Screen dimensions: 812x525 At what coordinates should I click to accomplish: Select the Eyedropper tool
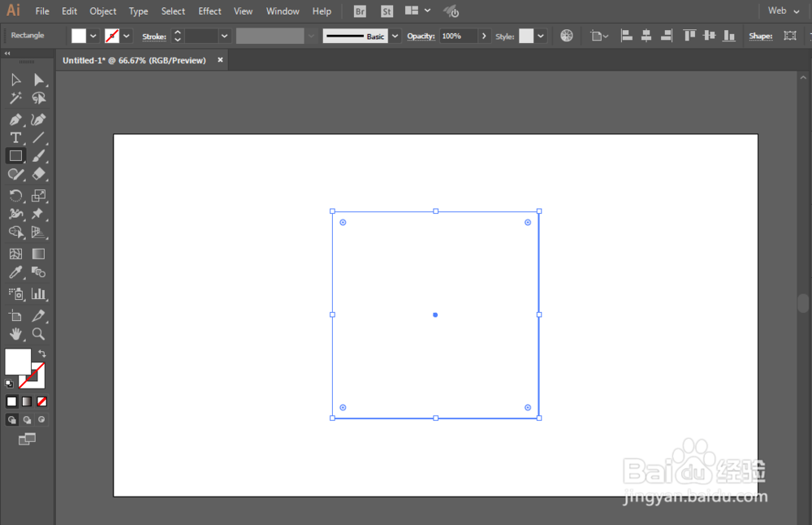click(x=15, y=272)
